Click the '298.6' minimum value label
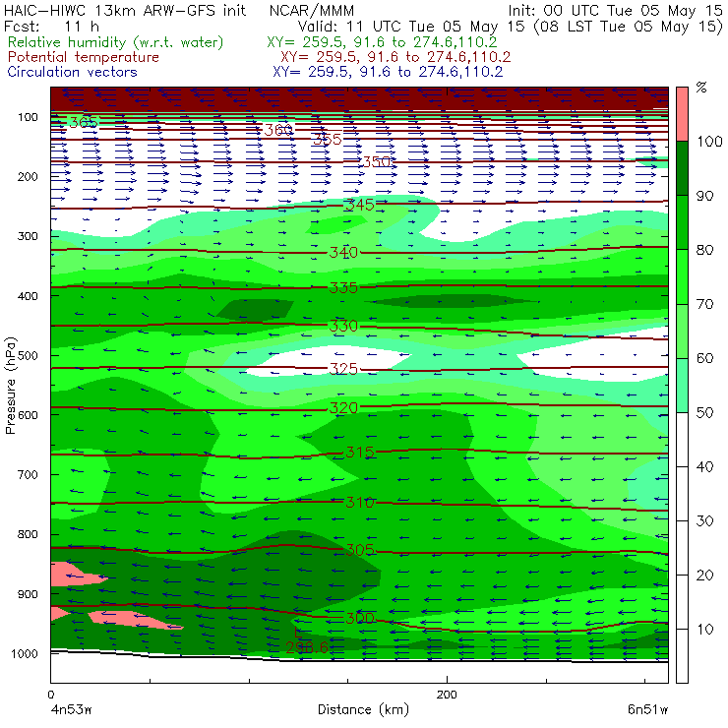Viewport: 728px width, 728px height. coord(307,647)
